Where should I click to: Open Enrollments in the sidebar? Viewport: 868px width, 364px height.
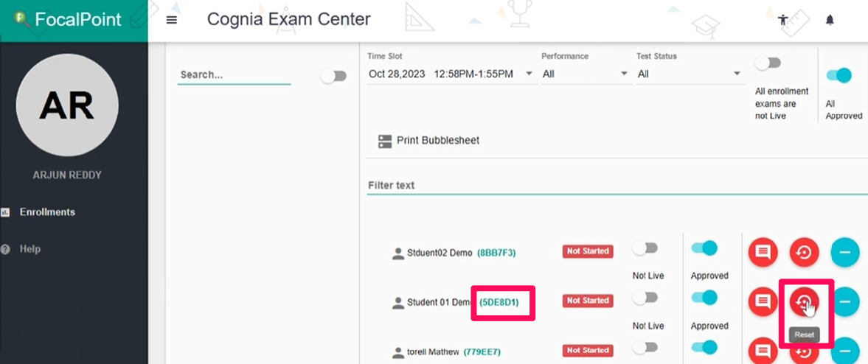(47, 212)
